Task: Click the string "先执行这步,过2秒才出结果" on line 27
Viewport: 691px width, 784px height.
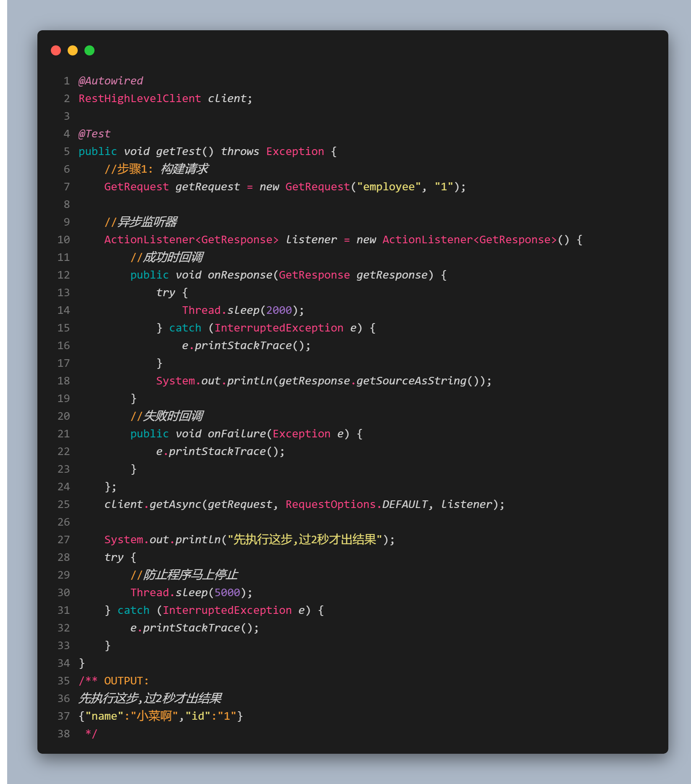Action: 305,539
